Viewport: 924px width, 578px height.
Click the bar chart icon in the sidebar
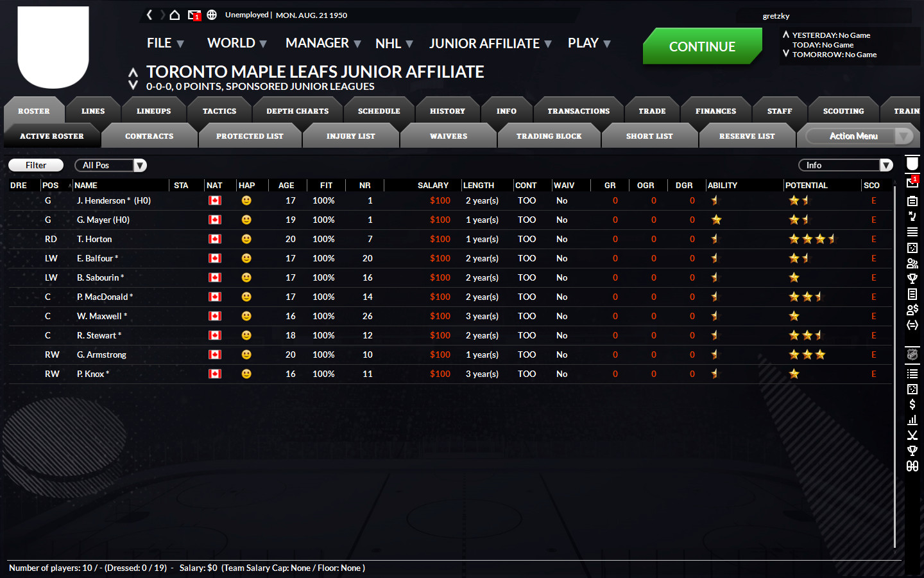click(x=912, y=420)
